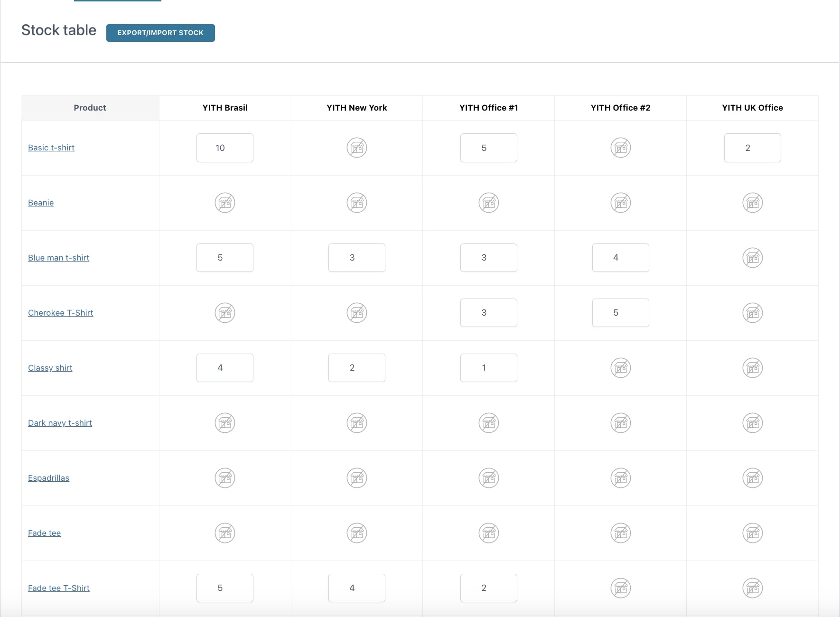
Task: Open the Dark navy t-shirt link
Action: click(x=60, y=423)
